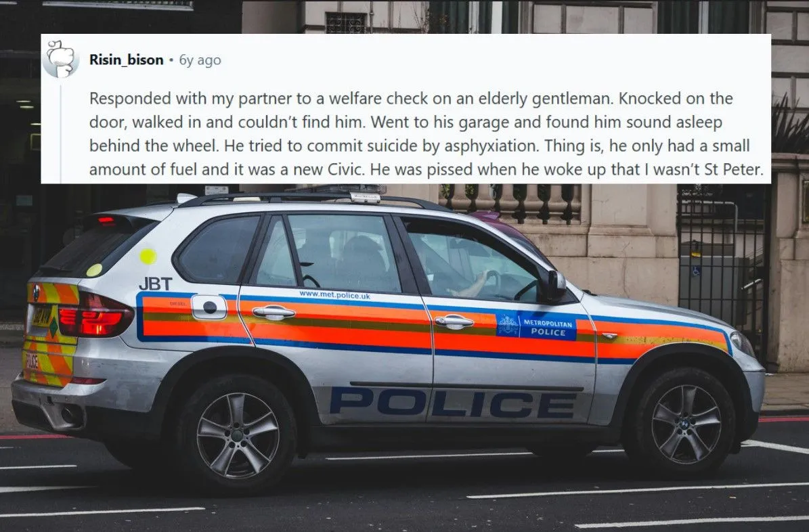
Task: Click the red tail light of the car
Action: click(x=96, y=315)
